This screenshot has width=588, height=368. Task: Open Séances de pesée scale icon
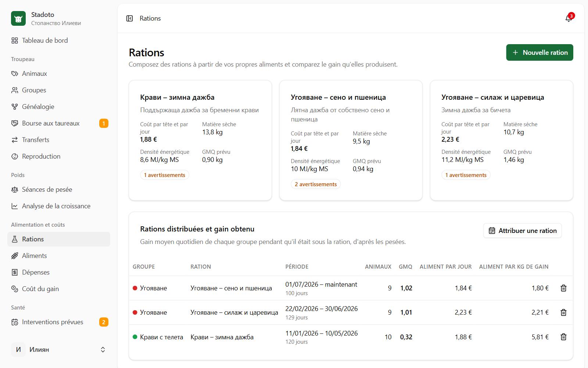[15, 190]
